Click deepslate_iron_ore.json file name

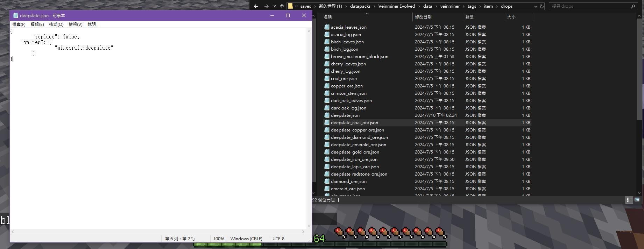coord(354,159)
